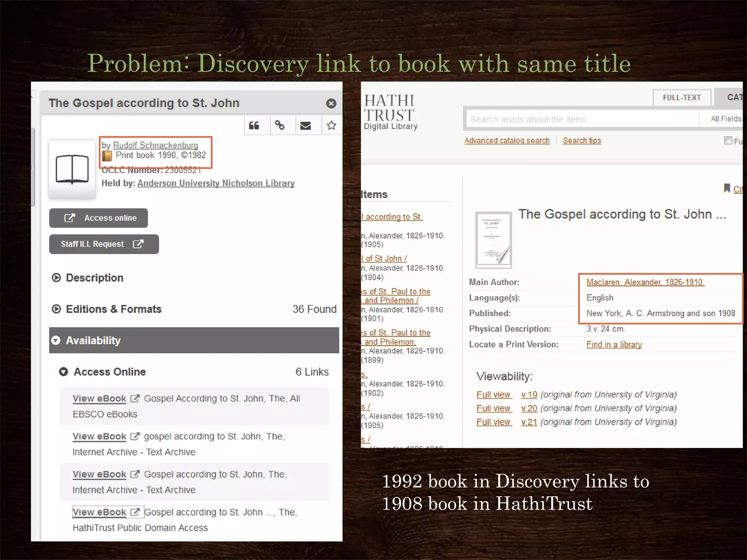
Task: Open Full view link for v.20
Action: pos(494,408)
